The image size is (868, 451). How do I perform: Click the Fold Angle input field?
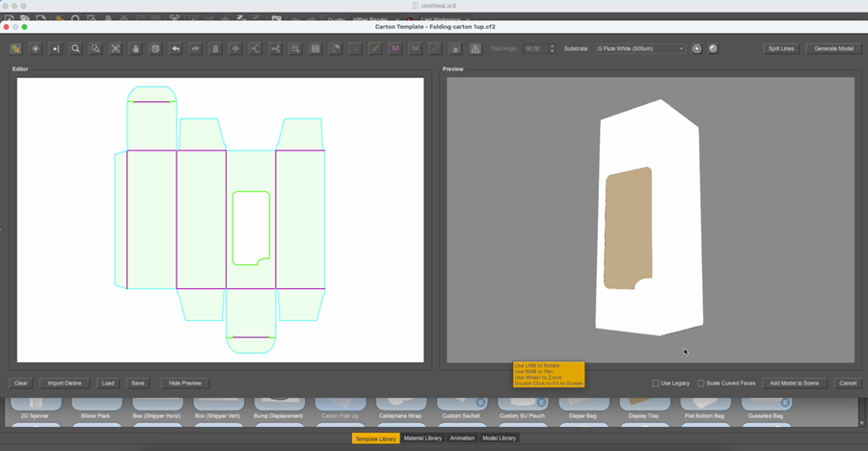point(535,49)
